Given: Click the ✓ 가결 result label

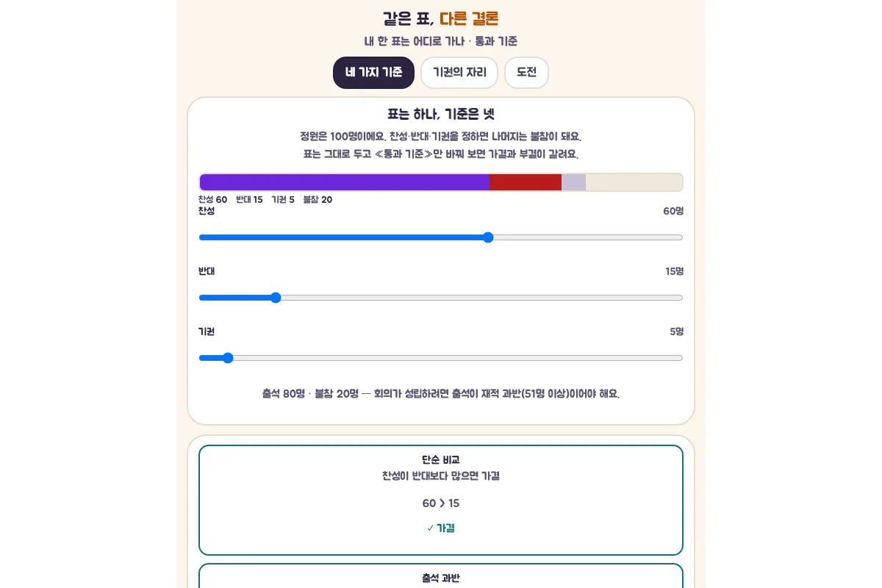Looking at the screenshot, I should click(441, 528).
